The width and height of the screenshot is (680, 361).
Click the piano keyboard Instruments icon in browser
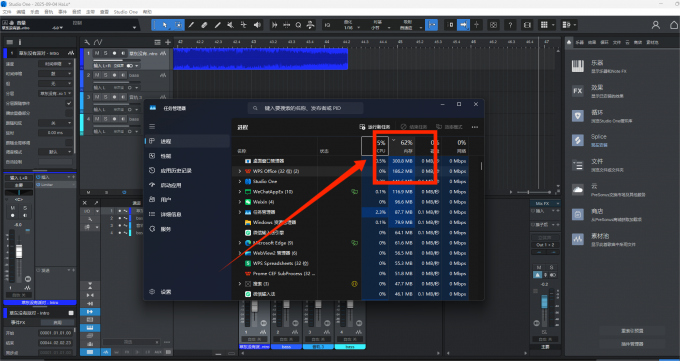(578, 66)
